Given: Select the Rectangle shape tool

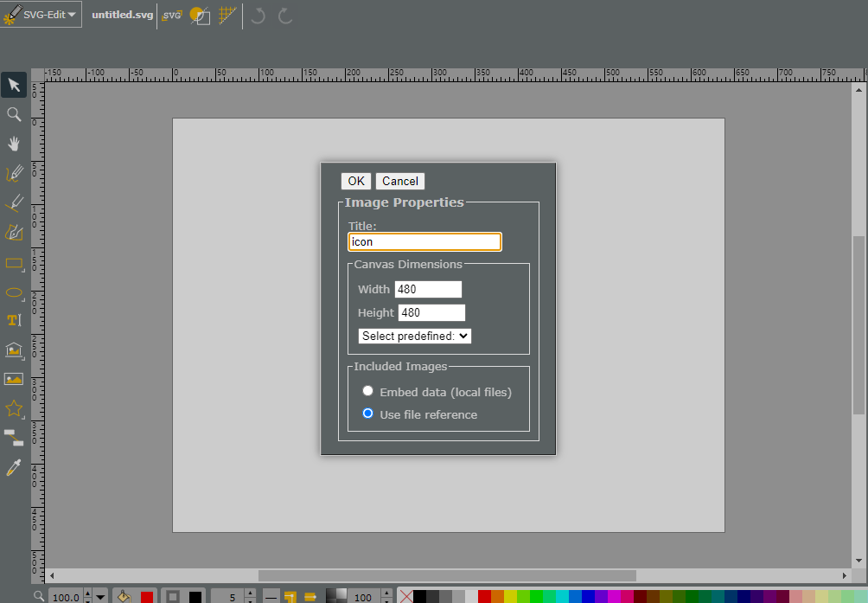Looking at the screenshot, I should [x=14, y=263].
